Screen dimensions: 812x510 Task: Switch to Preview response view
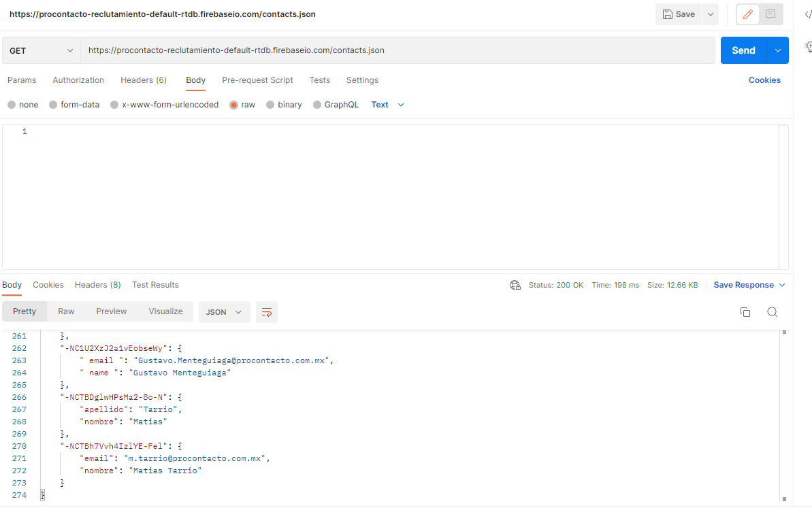(x=112, y=311)
